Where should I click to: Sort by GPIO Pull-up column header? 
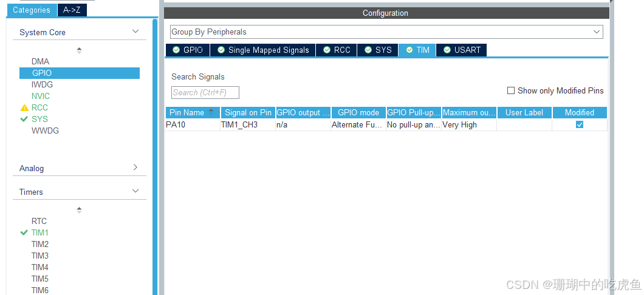414,112
